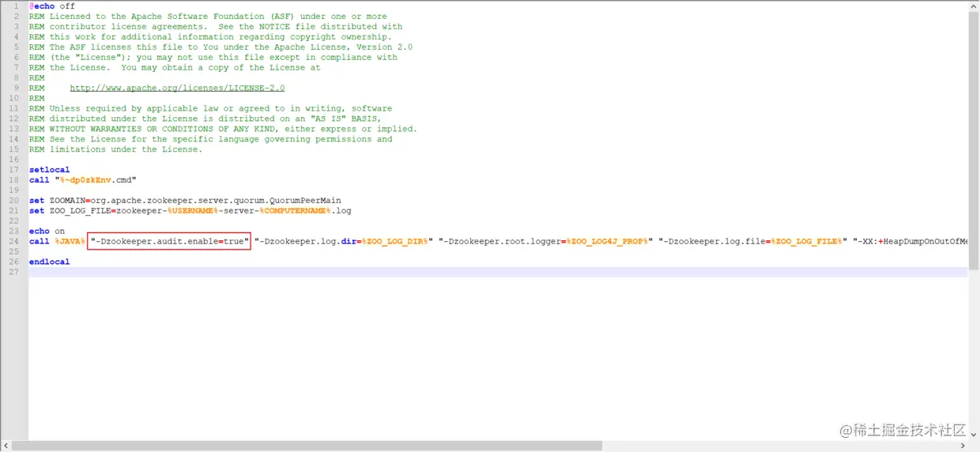Click "REM See the License for" line
The image size is (980, 452).
pyautogui.click(x=210, y=139)
